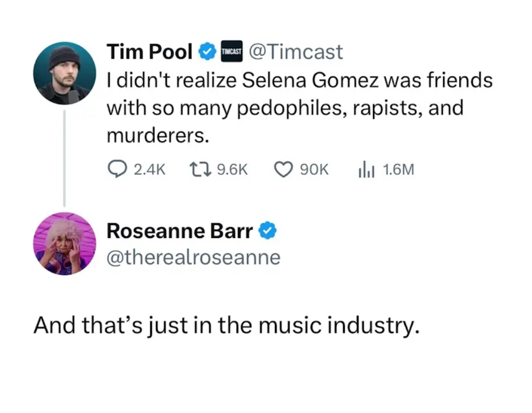
Task: Open the @therealroseanne handle link
Action: 193,257
